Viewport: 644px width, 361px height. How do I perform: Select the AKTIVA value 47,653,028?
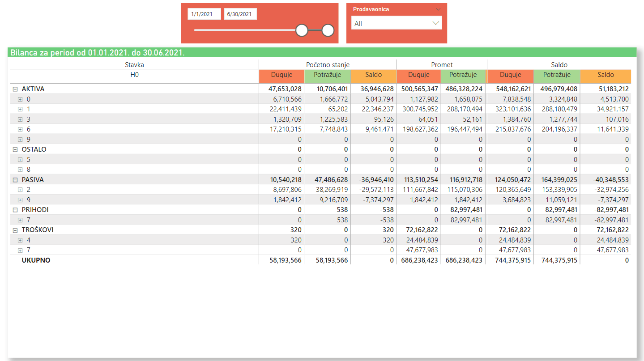pos(286,89)
